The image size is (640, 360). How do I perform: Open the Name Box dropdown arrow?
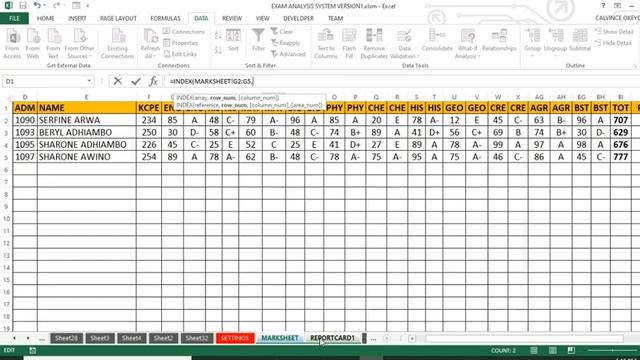pyautogui.click(x=89, y=81)
